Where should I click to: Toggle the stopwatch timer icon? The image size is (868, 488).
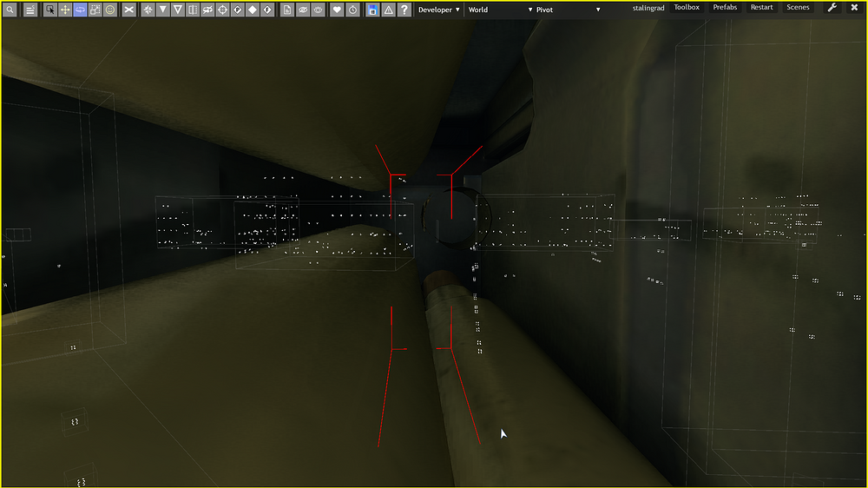(x=352, y=10)
